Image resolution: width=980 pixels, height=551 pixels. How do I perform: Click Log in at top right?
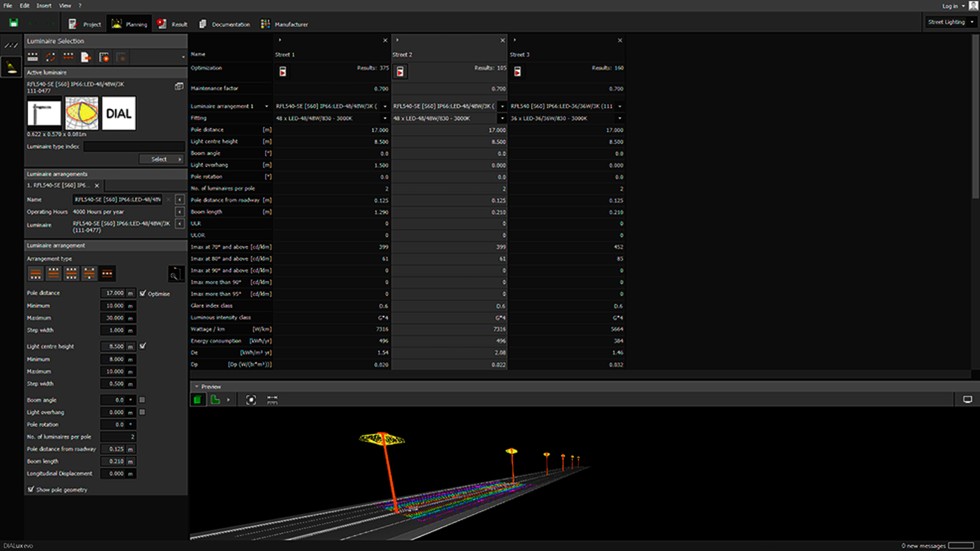(x=950, y=6)
